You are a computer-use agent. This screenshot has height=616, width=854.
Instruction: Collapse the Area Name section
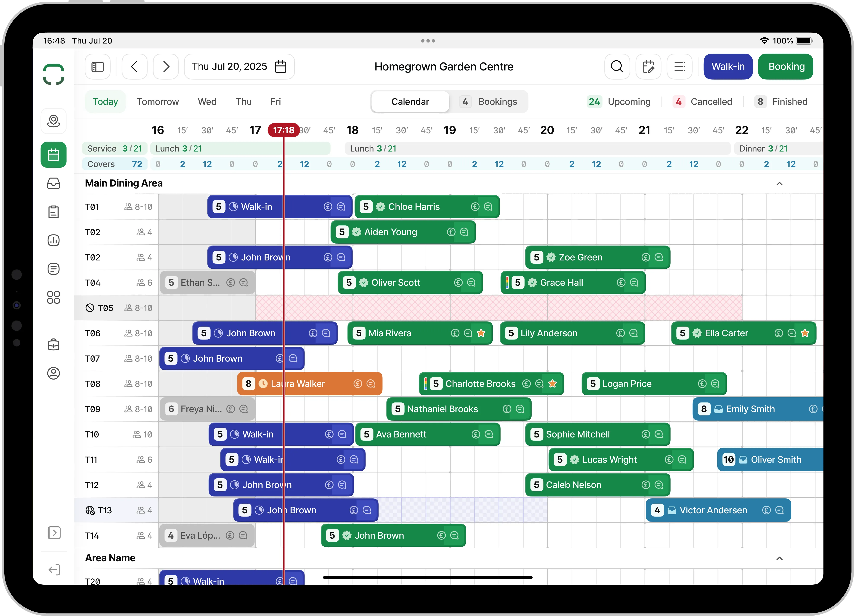(x=779, y=558)
